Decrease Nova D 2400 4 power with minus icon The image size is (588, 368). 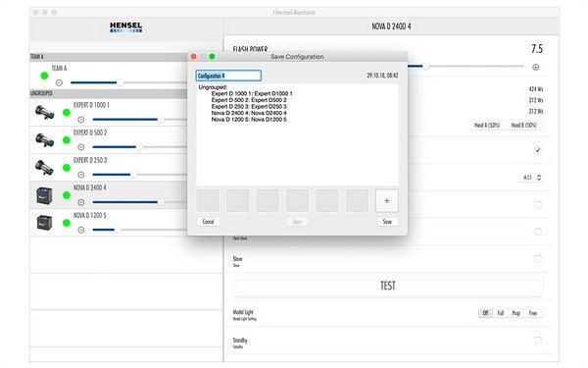point(81,202)
